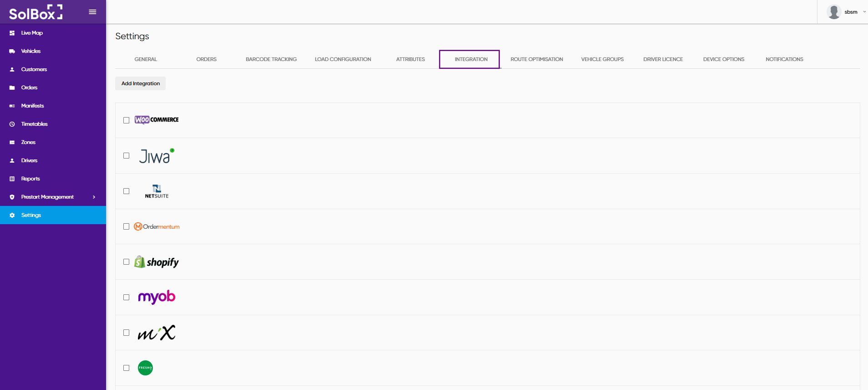Image resolution: width=868 pixels, height=390 pixels.
Task: Open the Notifications tab
Action: (x=784, y=59)
